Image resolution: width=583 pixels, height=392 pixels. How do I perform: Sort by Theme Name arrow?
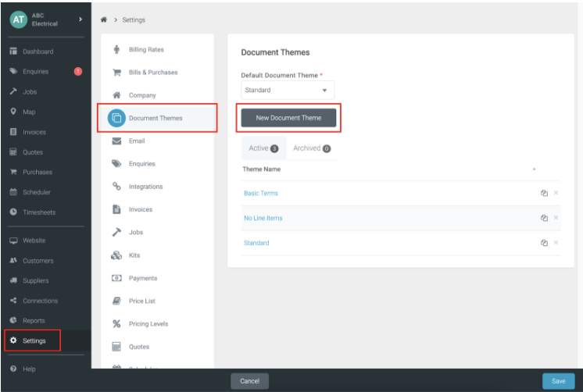534,169
